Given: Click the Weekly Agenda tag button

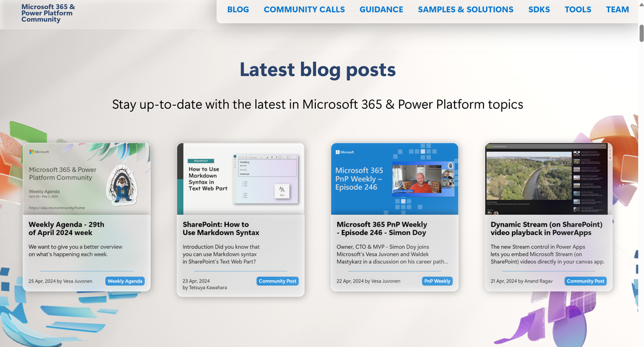Looking at the screenshot, I should coord(125,281).
